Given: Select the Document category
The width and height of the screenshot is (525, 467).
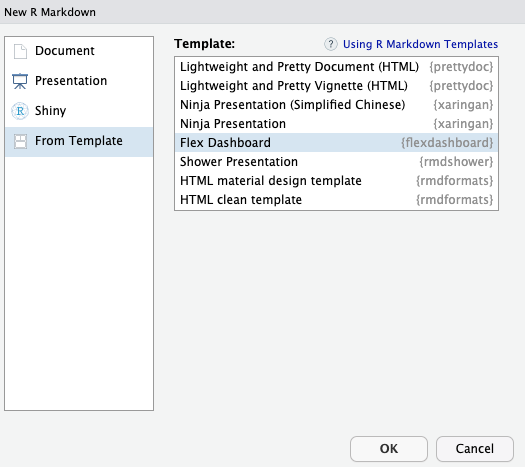Looking at the screenshot, I should 65,51.
